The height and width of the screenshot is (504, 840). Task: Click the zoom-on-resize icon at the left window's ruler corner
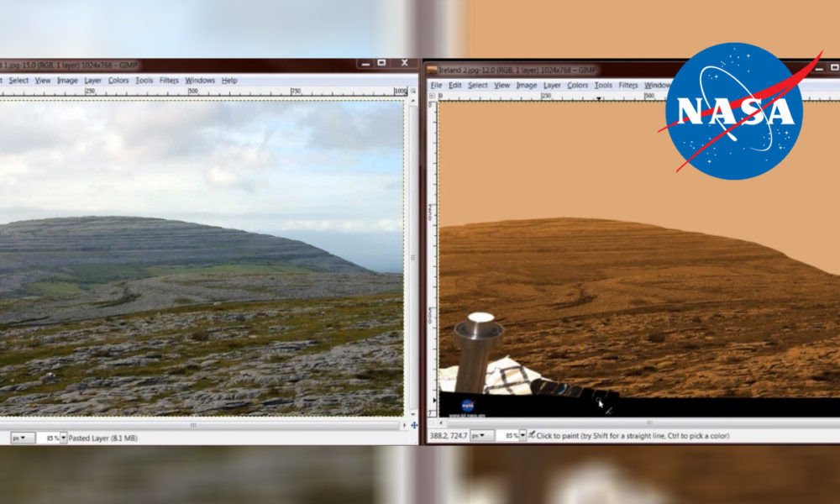coord(413,91)
